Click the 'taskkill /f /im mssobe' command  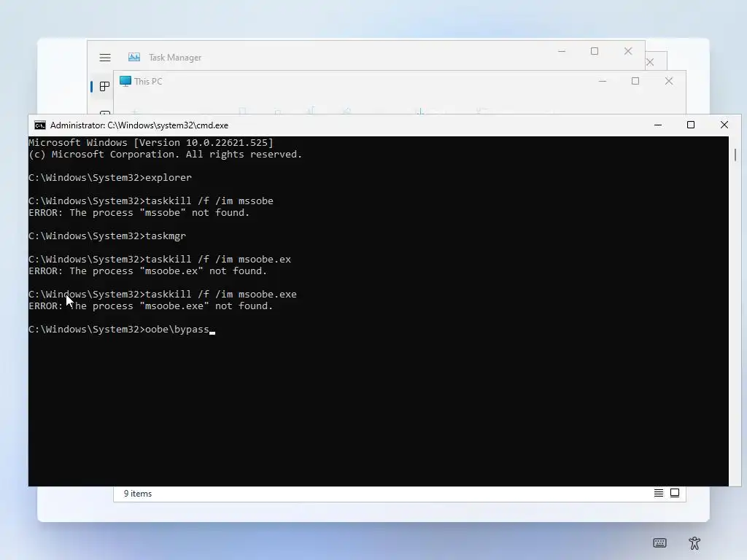click(151, 201)
